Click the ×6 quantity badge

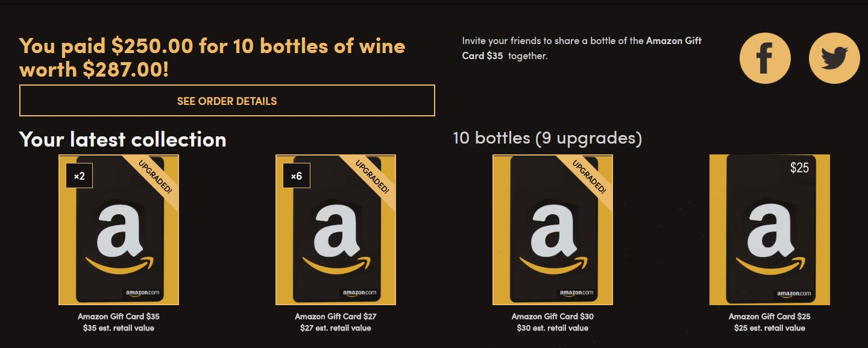pyautogui.click(x=297, y=176)
